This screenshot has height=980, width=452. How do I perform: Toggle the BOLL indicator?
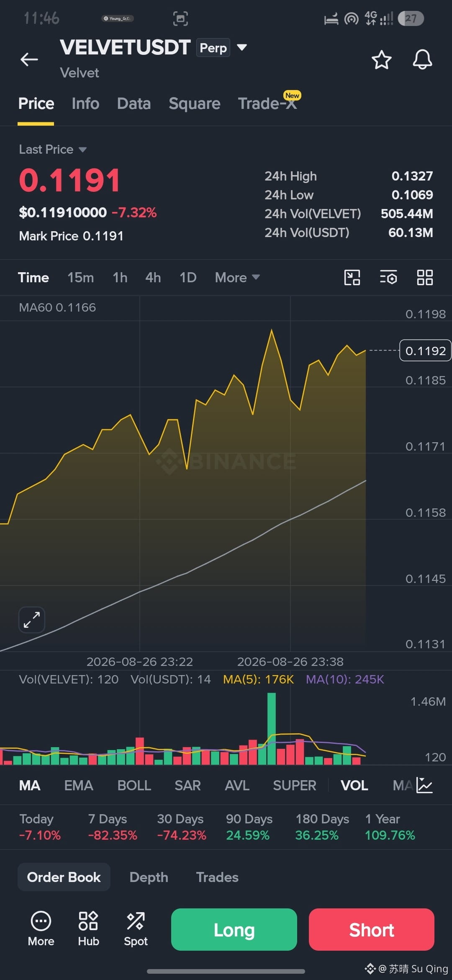pos(134,785)
